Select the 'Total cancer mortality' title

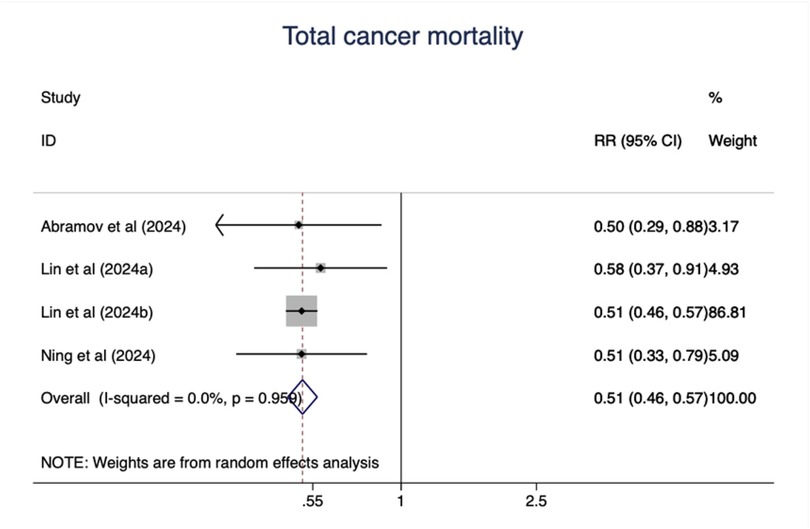click(x=403, y=37)
